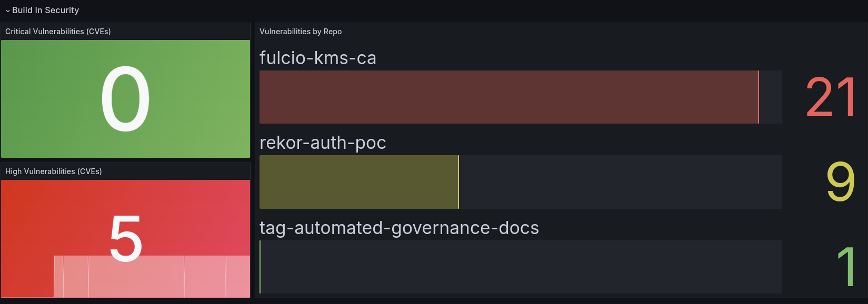Click unfilled part of rekor-auth-poc bar
868x304 pixels.
620,182
